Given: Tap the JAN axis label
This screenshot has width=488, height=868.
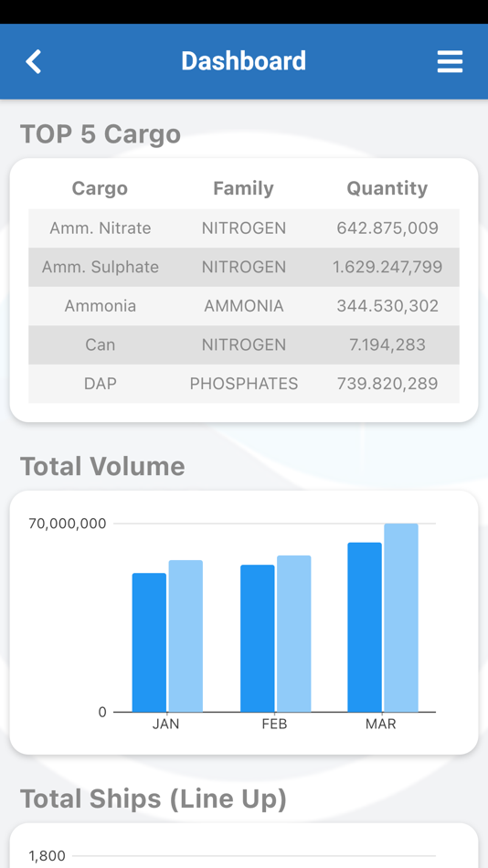Looking at the screenshot, I should 165,724.
